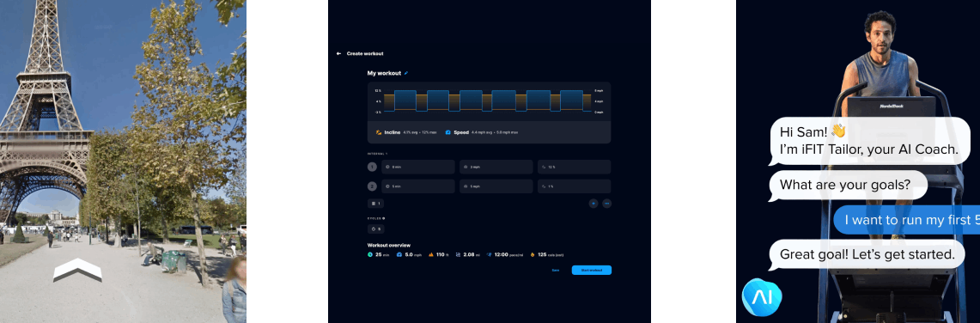Image resolution: width=980 pixels, height=323 pixels.
Task: Click the blue AI badge icon
Action: coord(762,296)
